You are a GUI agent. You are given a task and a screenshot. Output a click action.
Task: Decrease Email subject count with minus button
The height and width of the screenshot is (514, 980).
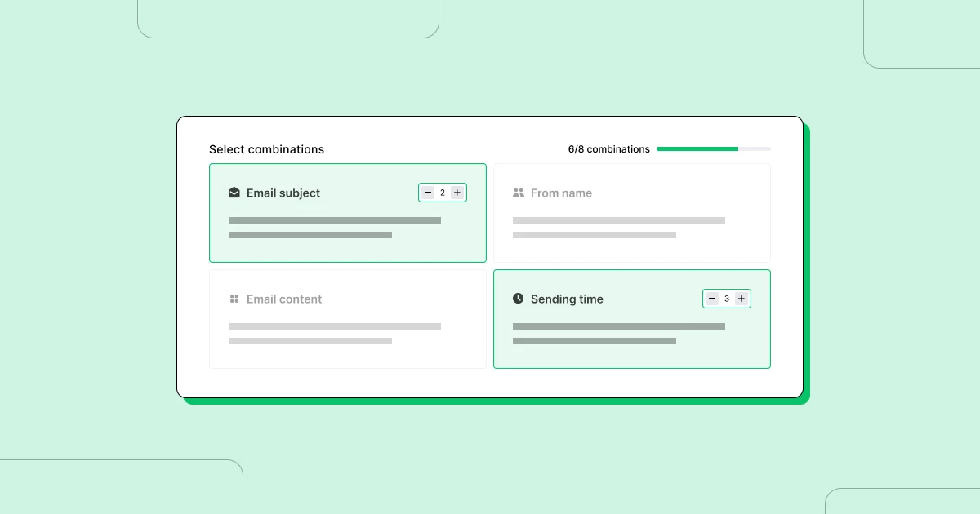[428, 193]
